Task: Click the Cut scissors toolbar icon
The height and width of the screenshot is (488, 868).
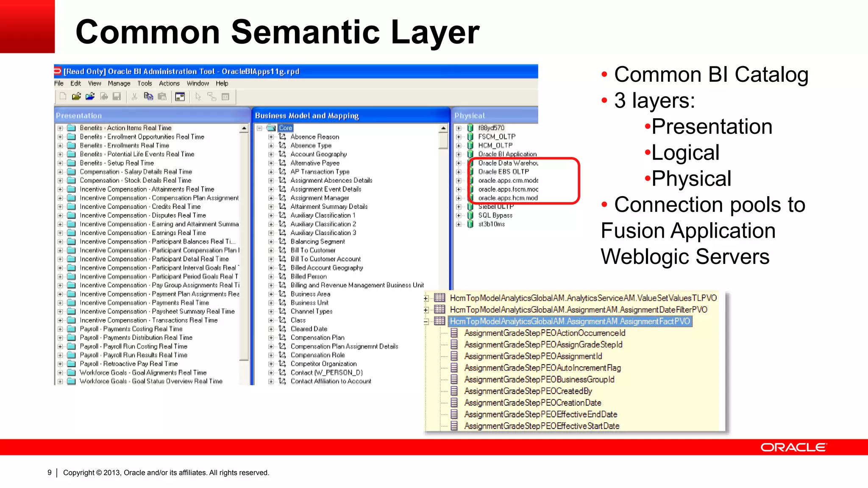Action: point(134,97)
